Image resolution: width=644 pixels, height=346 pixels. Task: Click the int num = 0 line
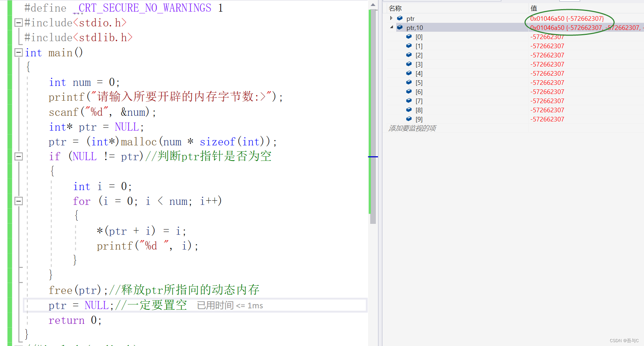point(84,82)
